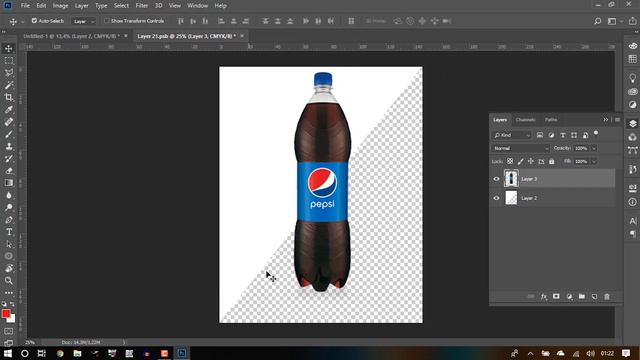
Task: Select the Horizontal Type tool
Action: pos(9,232)
